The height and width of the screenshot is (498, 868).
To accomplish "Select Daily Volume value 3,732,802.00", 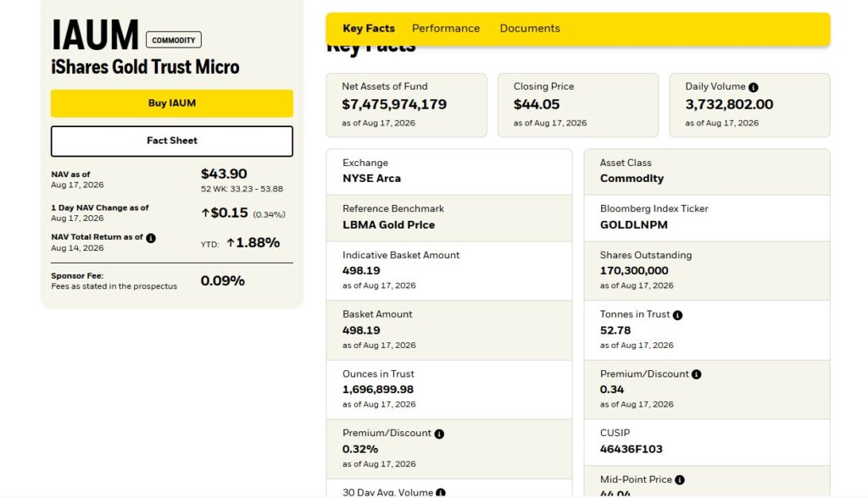I will (729, 104).
